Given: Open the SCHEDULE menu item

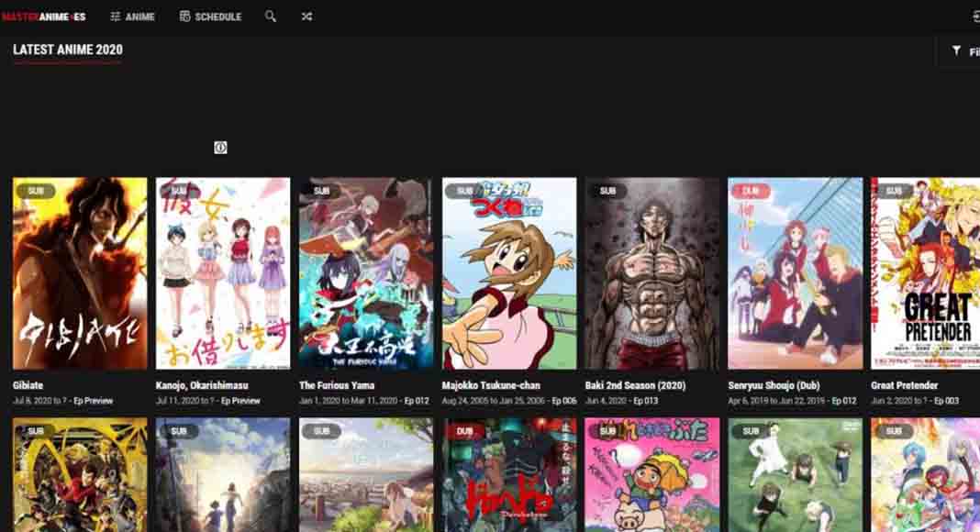Looking at the screenshot, I should pyautogui.click(x=211, y=17).
